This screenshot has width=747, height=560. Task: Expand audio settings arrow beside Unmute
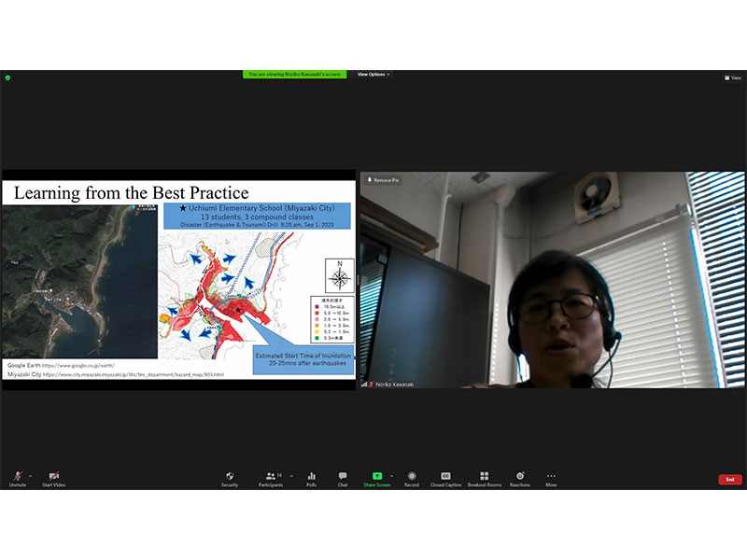pos(30,475)
